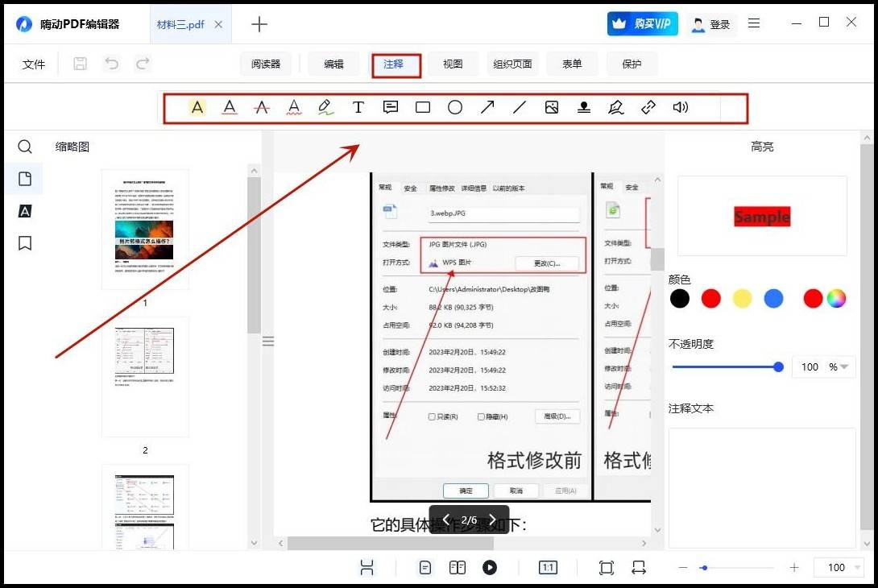Click the thumbnail panel scroll down arrow
878x588 pixels.
[255, 543]
